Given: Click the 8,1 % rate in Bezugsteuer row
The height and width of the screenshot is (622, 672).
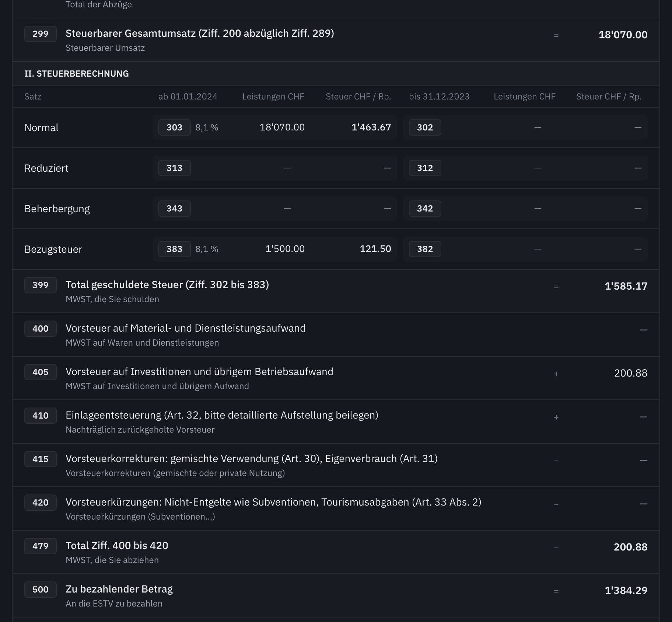Looking at the screenshot, I should click(x=207, y=249).
